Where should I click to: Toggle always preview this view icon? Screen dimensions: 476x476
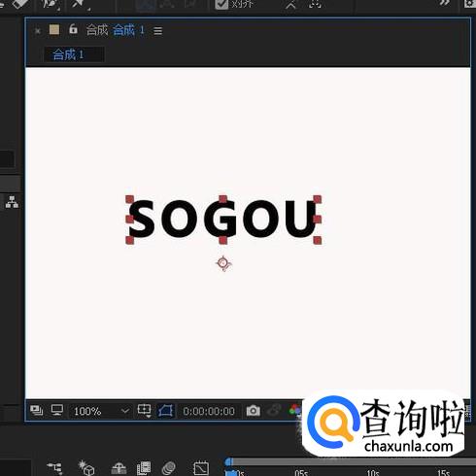(x=37, y=411)
